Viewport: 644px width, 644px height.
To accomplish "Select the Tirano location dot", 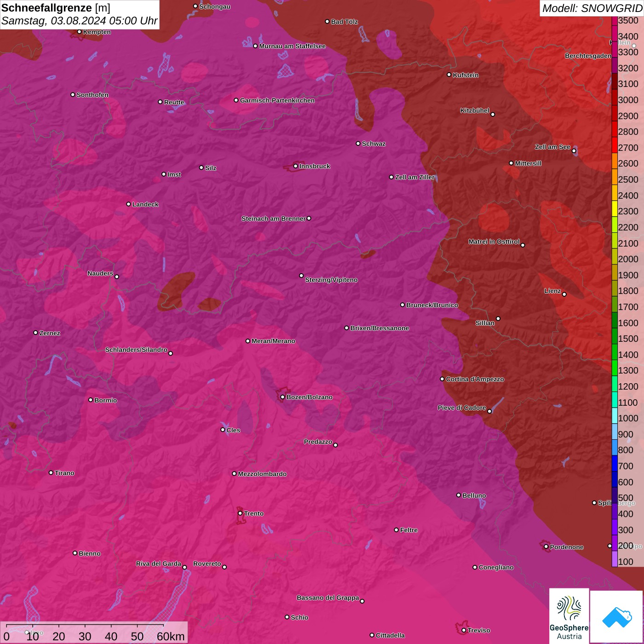I will click(51, 472).
